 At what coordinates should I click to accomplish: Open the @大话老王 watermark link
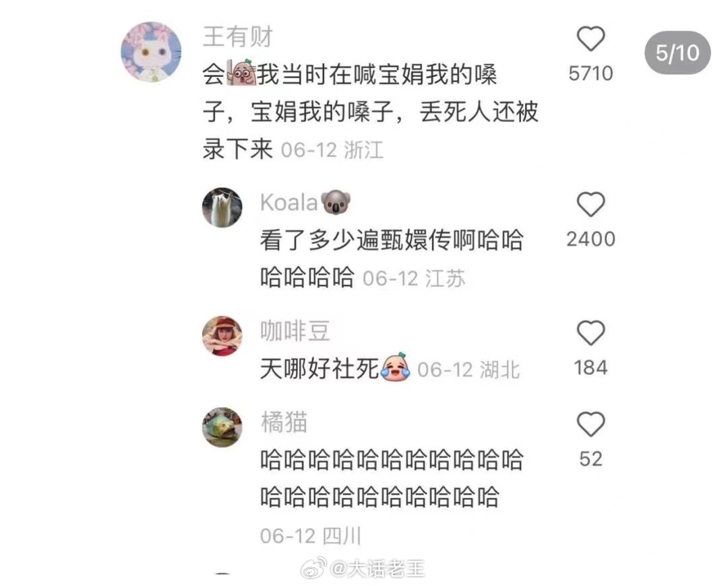377,569
